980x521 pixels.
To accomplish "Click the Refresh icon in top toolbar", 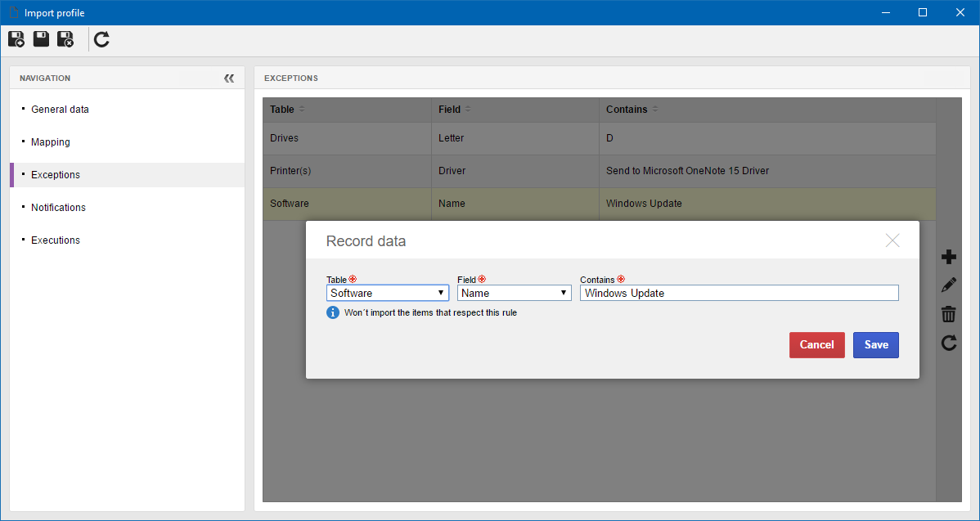I will click(x=102, y=40).
